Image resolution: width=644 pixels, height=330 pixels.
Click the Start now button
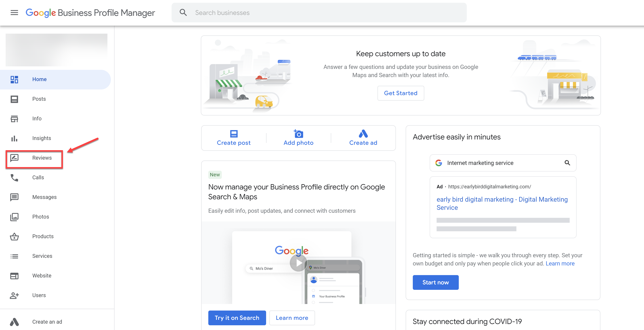435,282
